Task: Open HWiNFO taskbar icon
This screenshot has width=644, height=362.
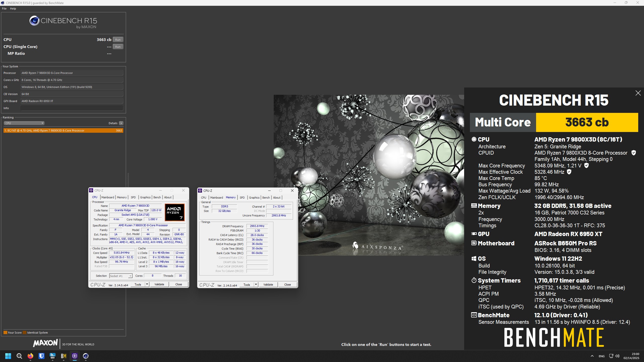Action: click(x=53, y=356)
